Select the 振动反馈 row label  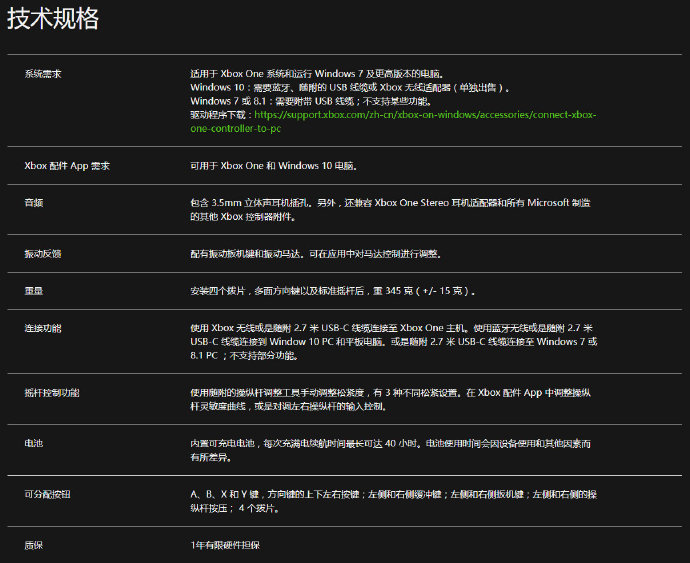43,254
